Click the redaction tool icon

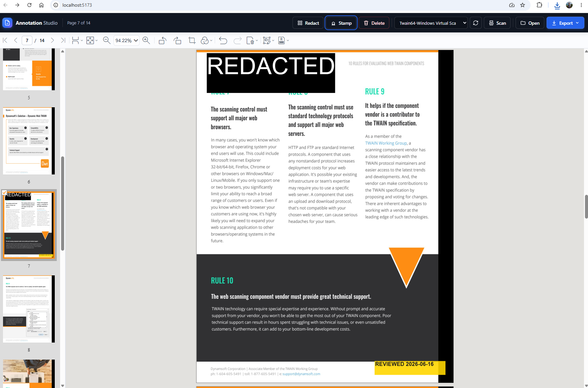281,40
